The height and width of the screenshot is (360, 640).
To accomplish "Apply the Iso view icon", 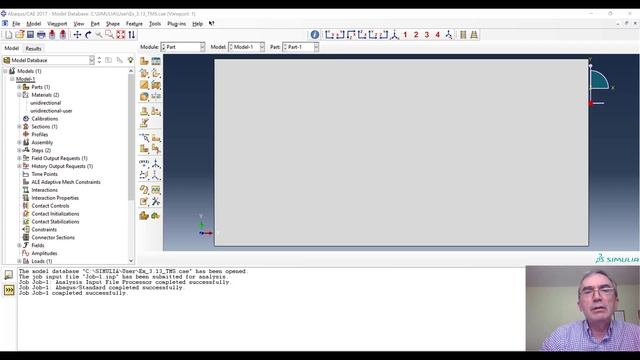I will (x=395, y=35).
